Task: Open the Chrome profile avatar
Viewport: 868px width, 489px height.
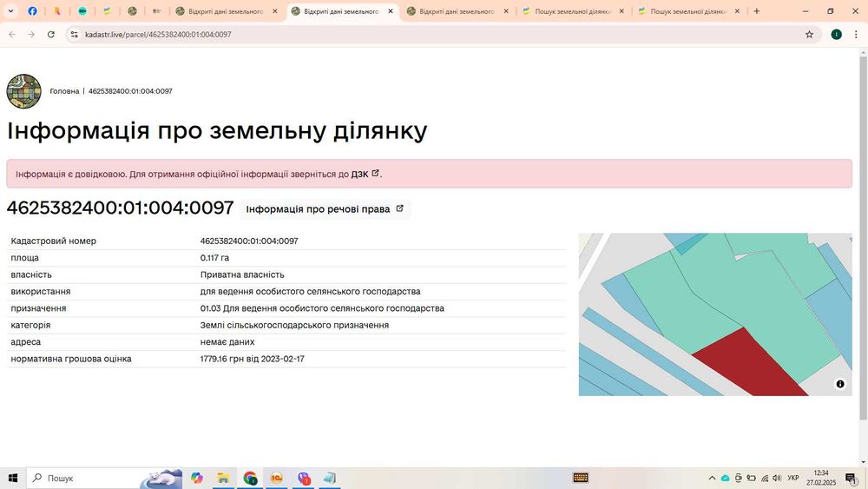Action: pyautogui.click(x=837, y=35)
